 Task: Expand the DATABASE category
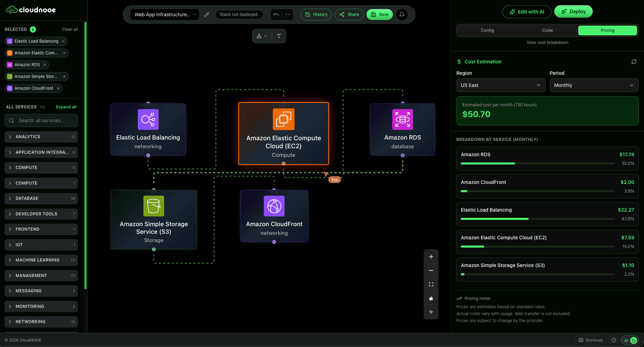tap(41, 198)
